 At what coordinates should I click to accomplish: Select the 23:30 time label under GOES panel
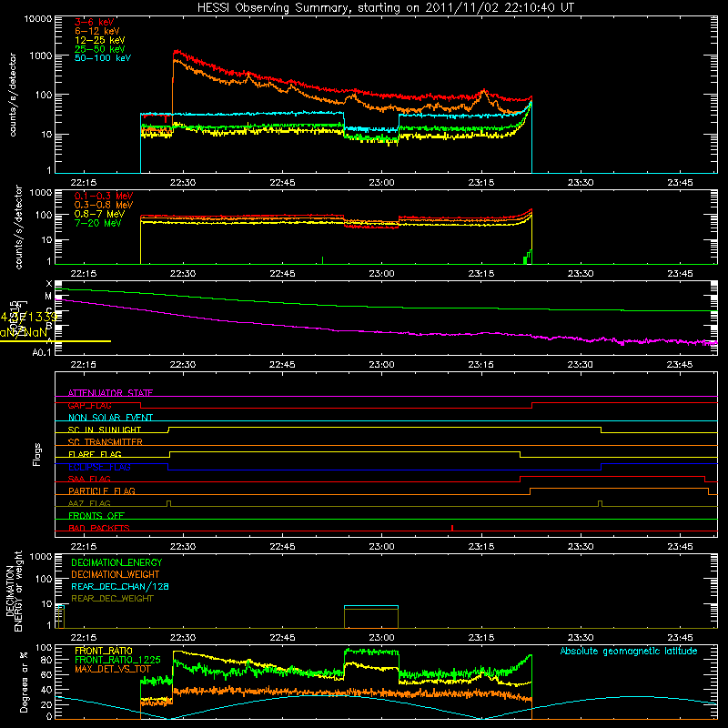click(581, 365)
